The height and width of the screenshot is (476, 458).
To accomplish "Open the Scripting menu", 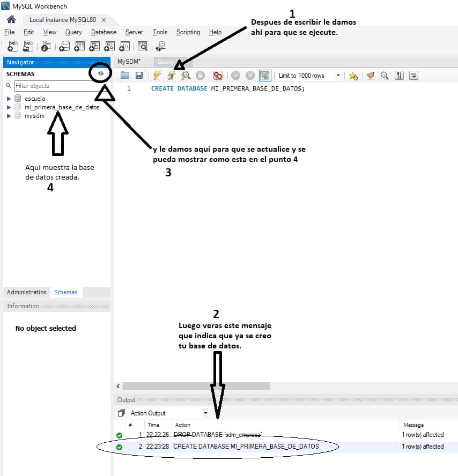I will 188,32.
